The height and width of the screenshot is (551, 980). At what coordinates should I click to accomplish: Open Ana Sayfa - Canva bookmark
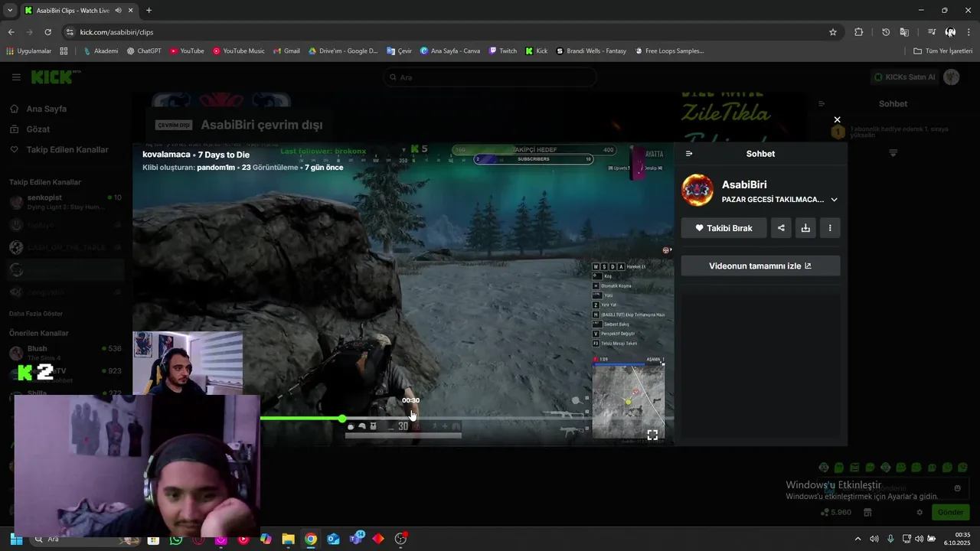click(x=450, y=51)
